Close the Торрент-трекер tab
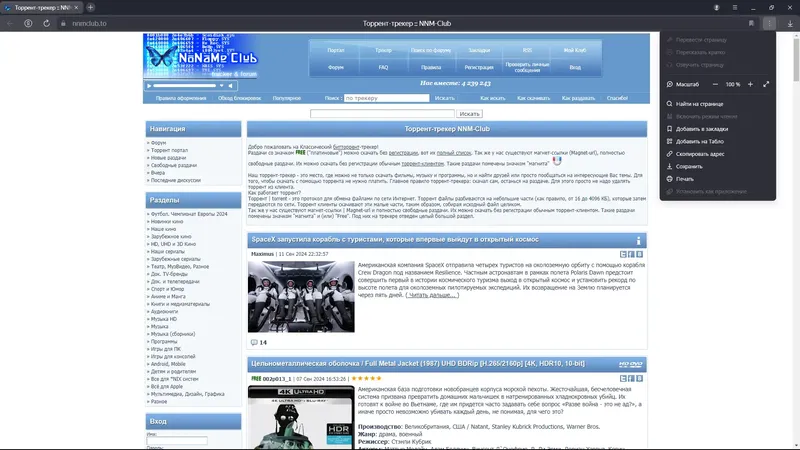Screen dimensions: 800x450 [x=76, y=8]
